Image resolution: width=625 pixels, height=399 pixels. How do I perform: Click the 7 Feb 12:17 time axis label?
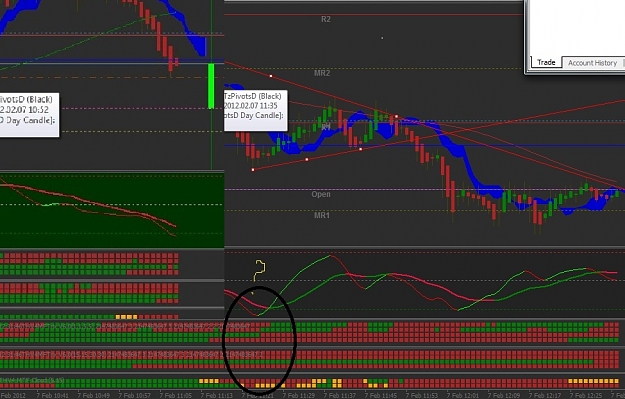point(545,395)
